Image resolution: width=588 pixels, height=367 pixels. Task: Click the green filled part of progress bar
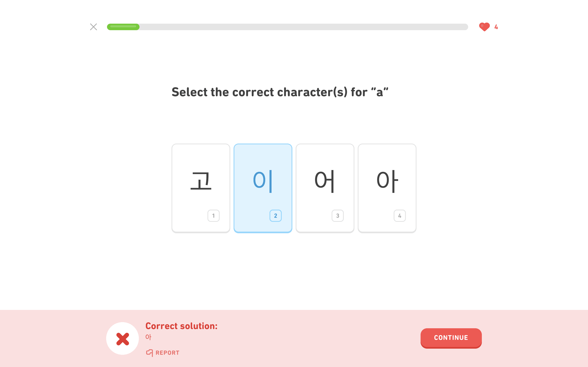coord(123,27)
